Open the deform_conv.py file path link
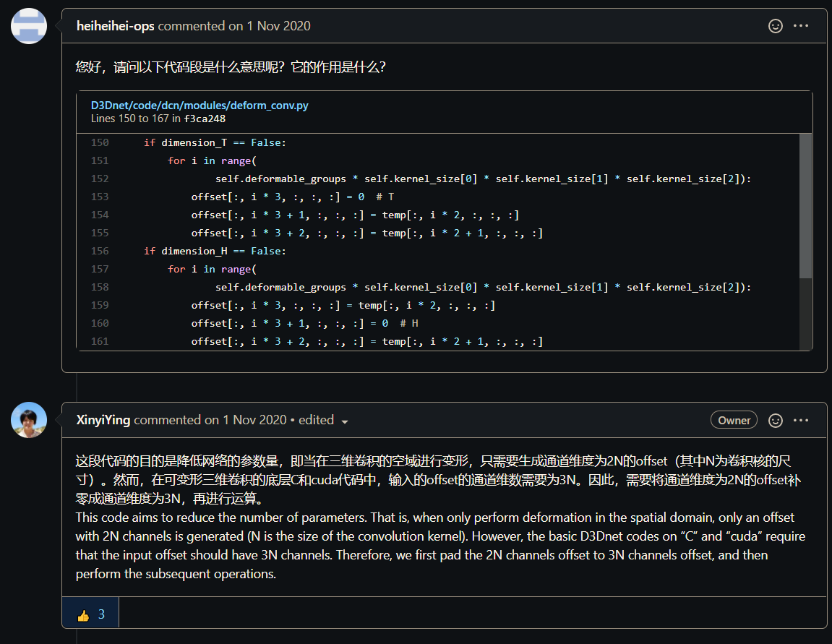 (x=200, y=105)
